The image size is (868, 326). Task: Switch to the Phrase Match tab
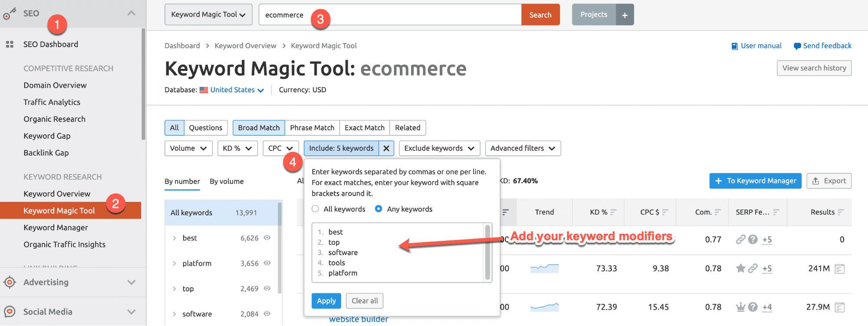point(312,128)
